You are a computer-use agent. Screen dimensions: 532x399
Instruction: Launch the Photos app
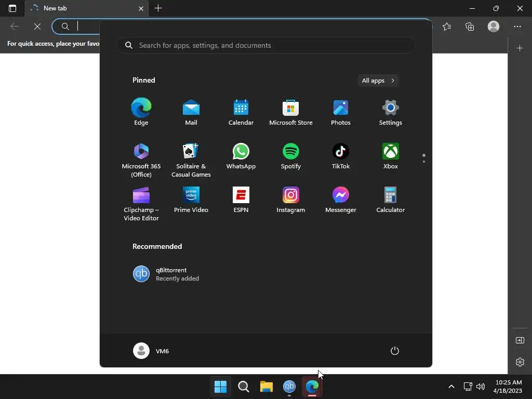coord(341,112)
